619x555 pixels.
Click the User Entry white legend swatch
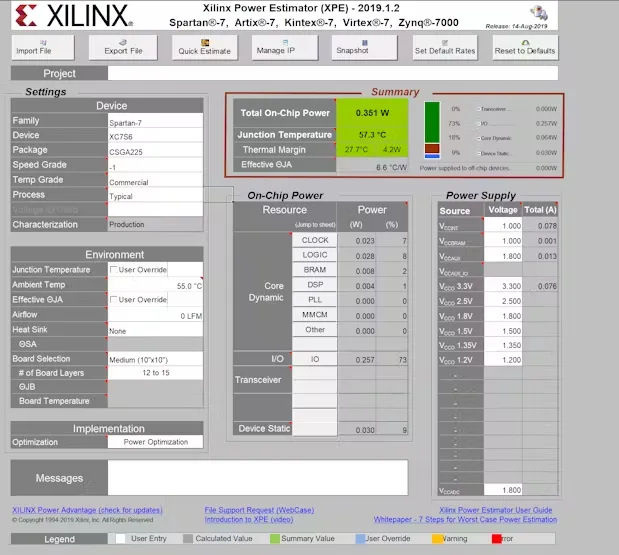coord(121,539)
